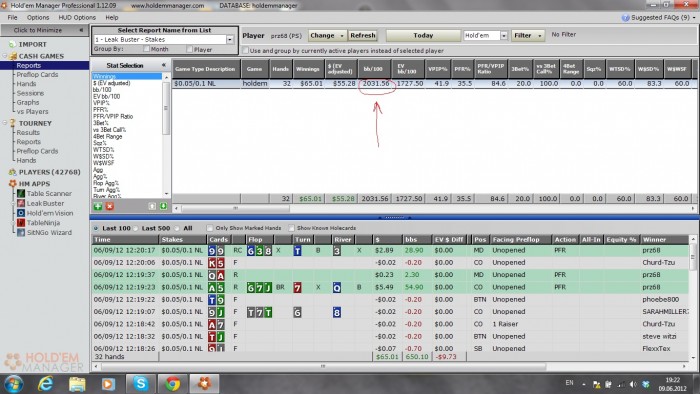Click the report horizontal scrollbar thumb
This screenshot has height=394, width=700.
[235, 208]
